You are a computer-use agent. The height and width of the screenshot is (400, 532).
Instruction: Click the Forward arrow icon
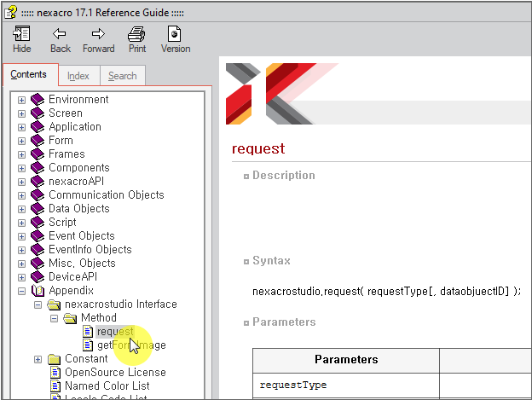pyautogui.click(x=98, y=35)
